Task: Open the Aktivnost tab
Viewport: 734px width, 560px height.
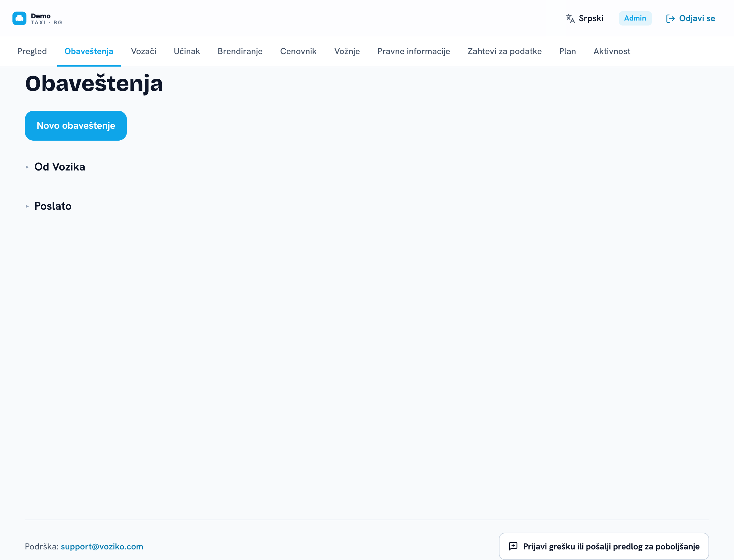Action: click(x=612, y=51)
